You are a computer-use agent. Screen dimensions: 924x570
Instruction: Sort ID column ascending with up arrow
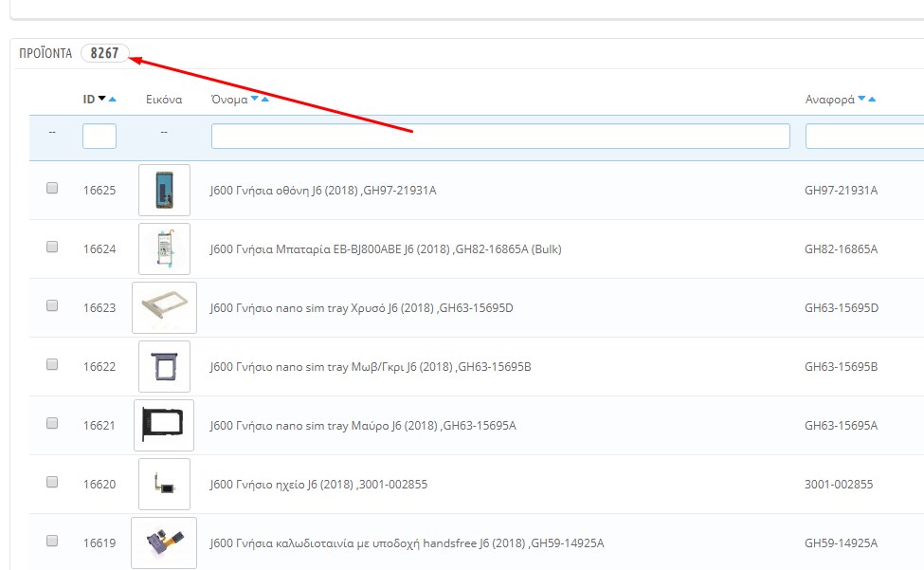tap(113, 100)
